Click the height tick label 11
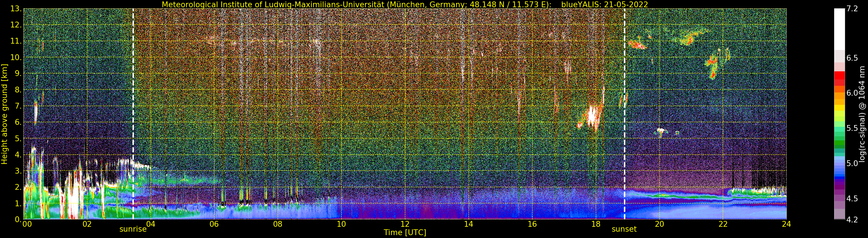The image size is (868, 238). tap(16, 41)
